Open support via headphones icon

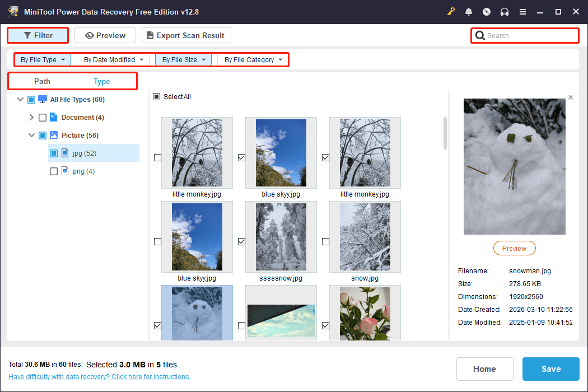click(505, 12)
